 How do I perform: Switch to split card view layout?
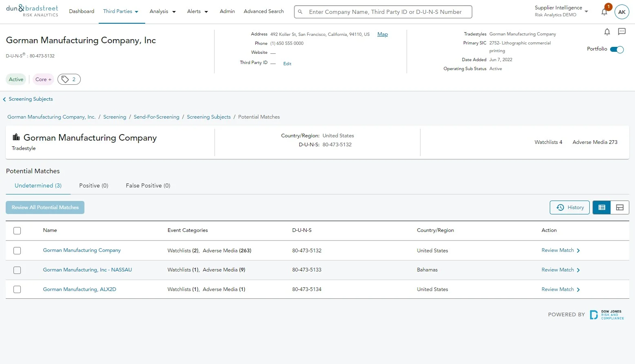pos(620,207)
